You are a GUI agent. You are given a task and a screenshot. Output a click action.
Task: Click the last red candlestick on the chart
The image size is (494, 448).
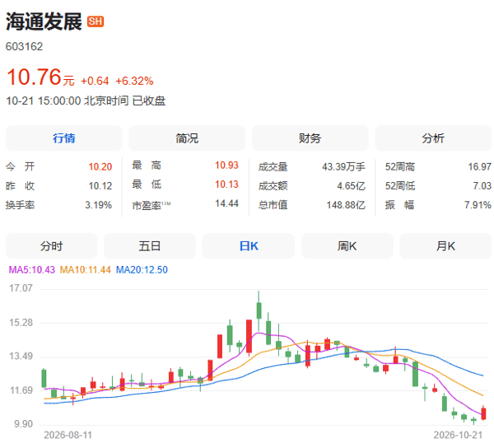483,413
